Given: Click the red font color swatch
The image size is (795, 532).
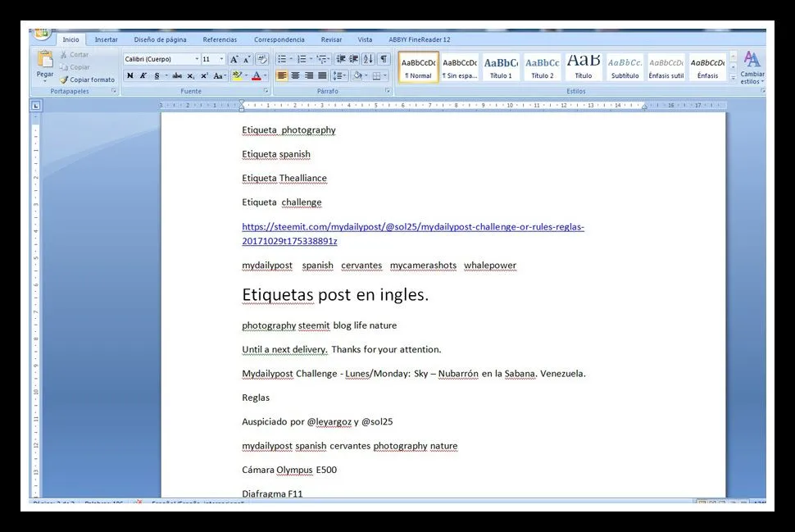Looking at the screenshot, I should [x=256, y=76].
